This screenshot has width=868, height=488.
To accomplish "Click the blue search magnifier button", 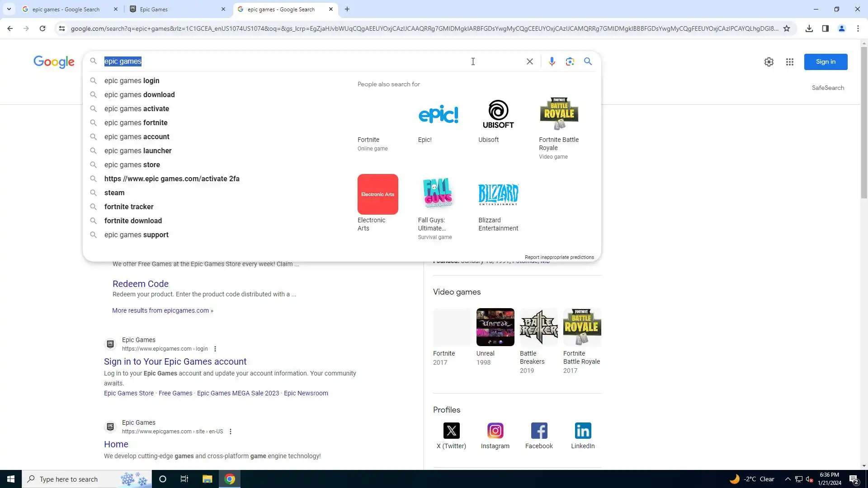I will tap(588, 61).
